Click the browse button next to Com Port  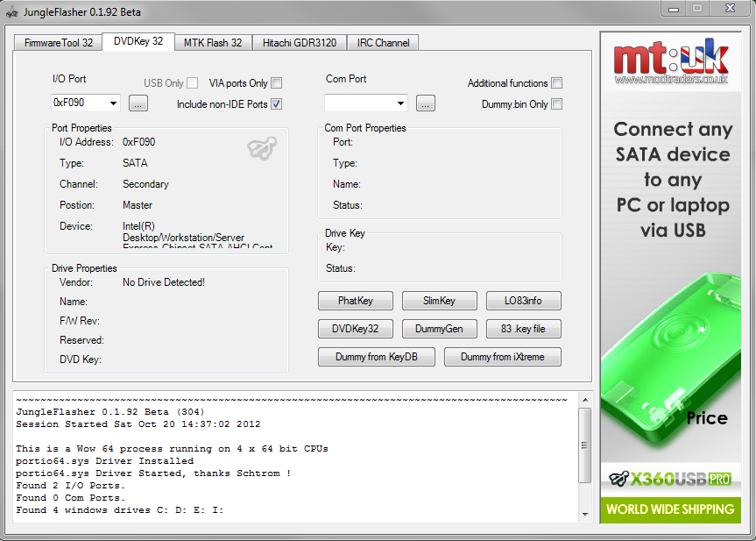click(x=425, y=103)
